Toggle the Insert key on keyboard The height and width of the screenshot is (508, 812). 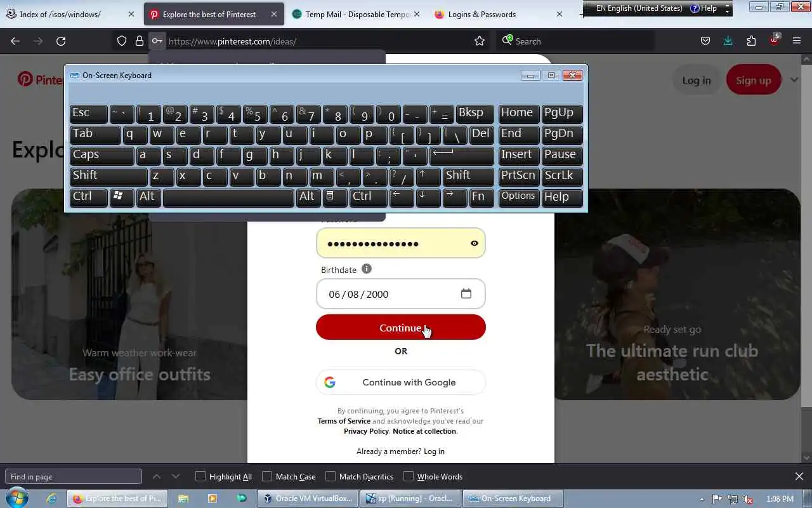point(519,156)
